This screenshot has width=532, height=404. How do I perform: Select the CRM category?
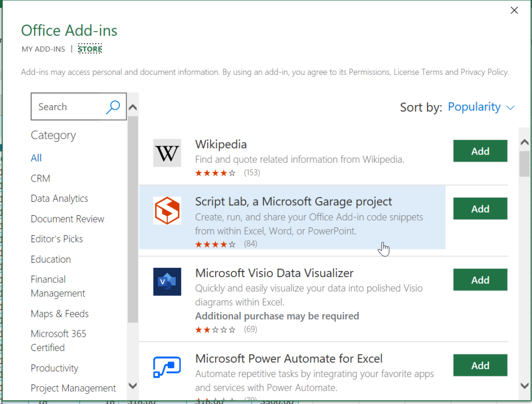(40, 178)
